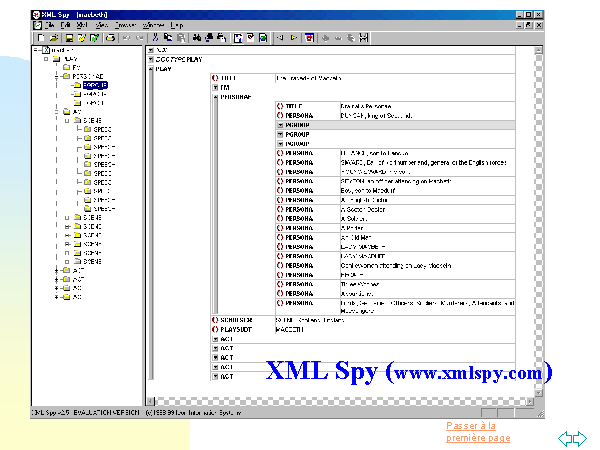600x450 pixels.
Task: Collapse the PLAY node in the tree
Action: (x=45, y=58)
